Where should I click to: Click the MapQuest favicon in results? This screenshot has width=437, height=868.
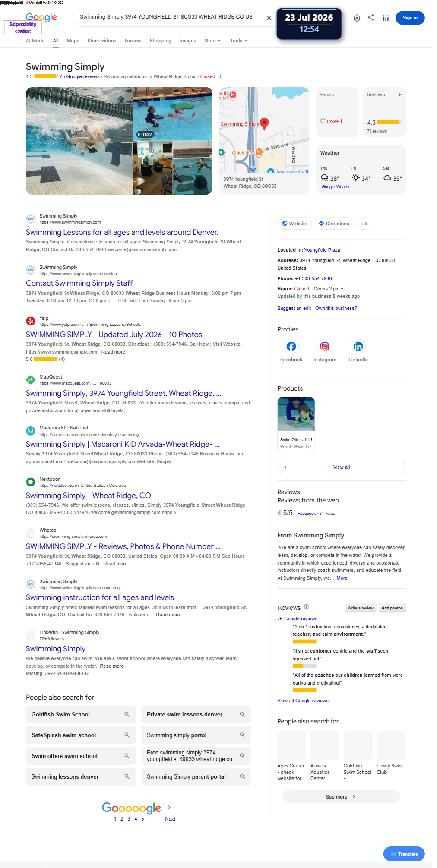pos(31,380)
